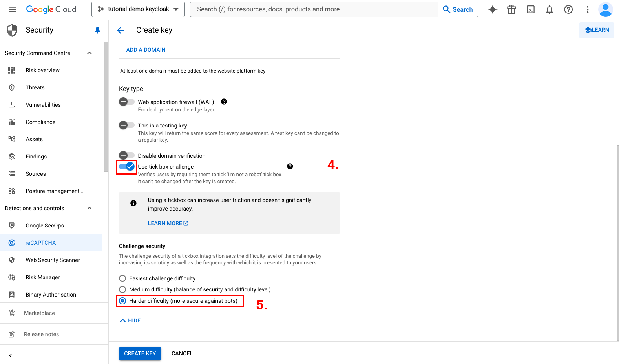The height and width of the screenshot is (364, 619).
Task: Open Risk overview menu item
Action: (x=51, y=70)
